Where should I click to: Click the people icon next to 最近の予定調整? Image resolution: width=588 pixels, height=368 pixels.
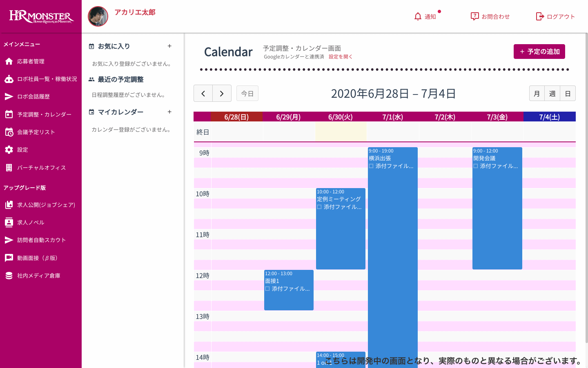pyautogui.click(x=91, y=79)
